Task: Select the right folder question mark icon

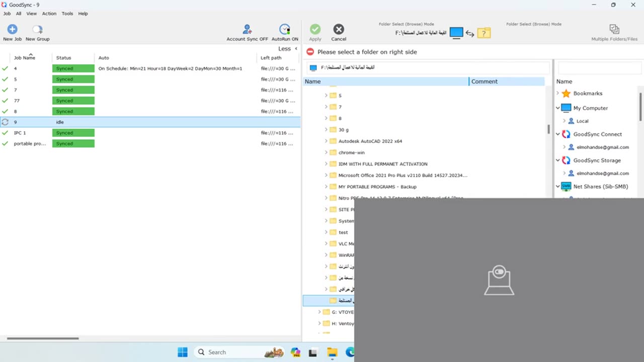Action: [484, 33]
